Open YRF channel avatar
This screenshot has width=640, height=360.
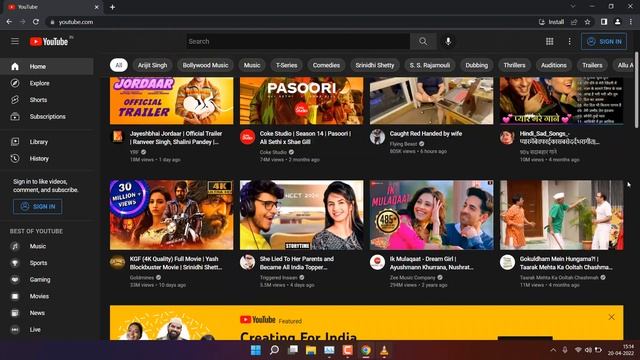[x=118, y=136]
